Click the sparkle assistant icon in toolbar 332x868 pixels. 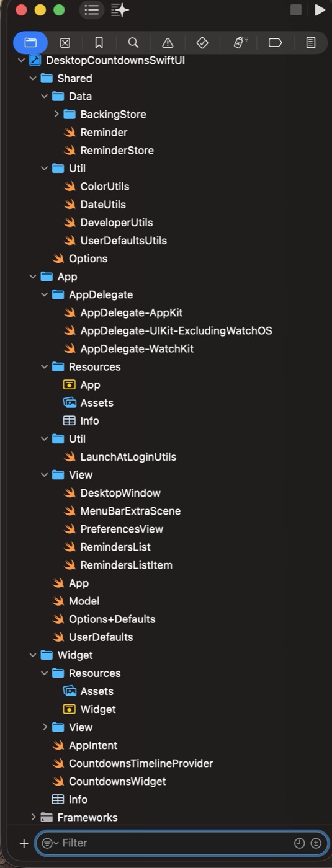pyautogui.click(x=120, y=10)
